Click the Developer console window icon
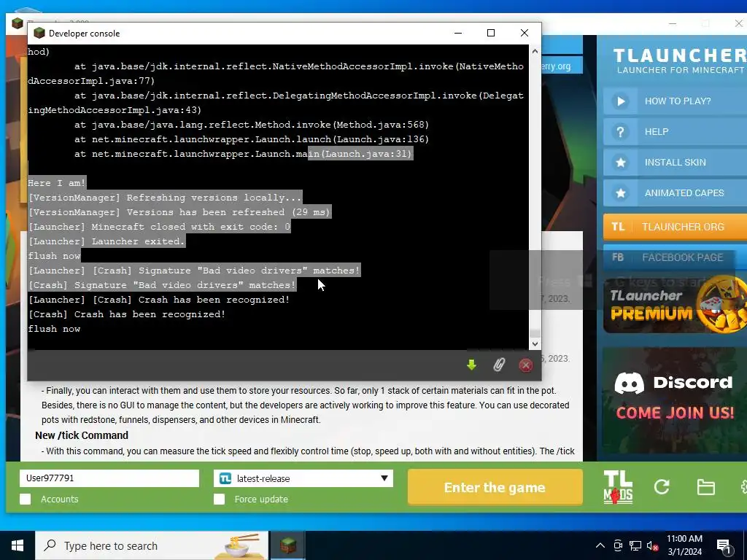 click(39, 33)
